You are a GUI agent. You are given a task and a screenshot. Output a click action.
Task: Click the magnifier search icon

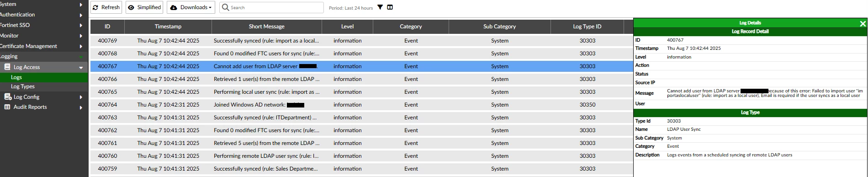point(225,7)
